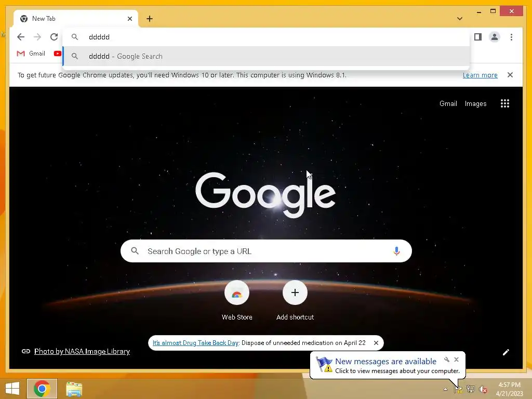Open the tab search chevron
Image resolution: width=532 pixels, height=399 pixels.
(x=460, y=19)
